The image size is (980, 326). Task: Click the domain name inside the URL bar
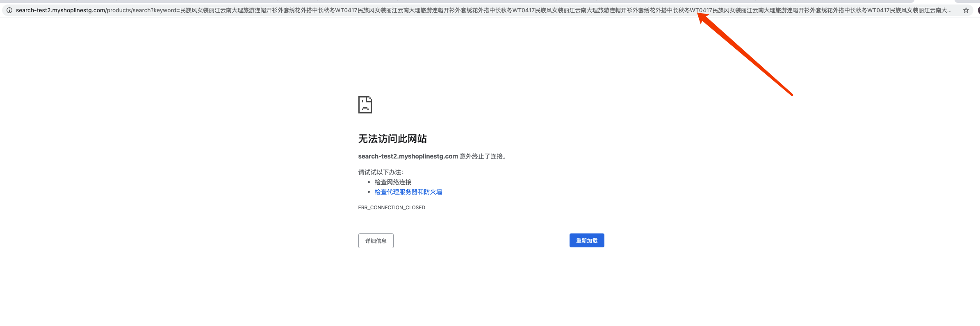60,10
